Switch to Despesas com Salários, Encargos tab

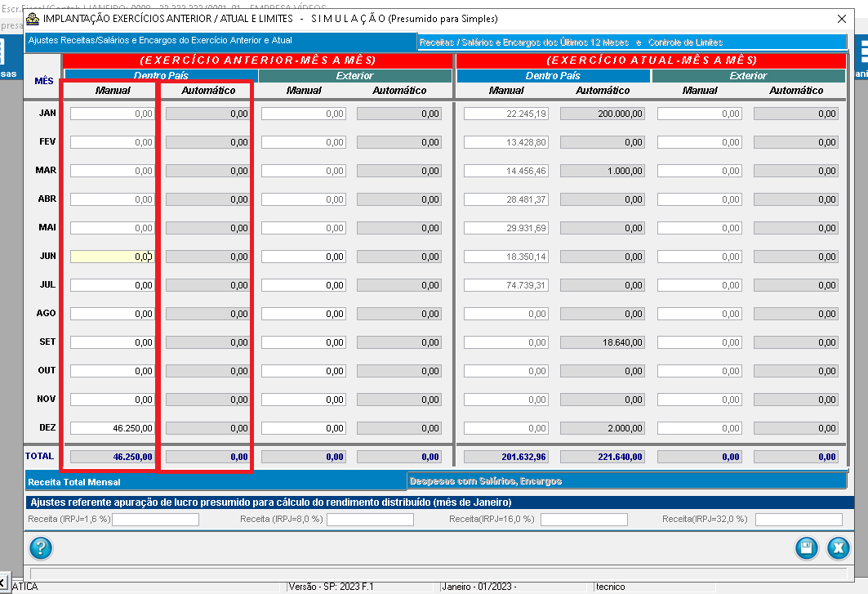coord(627,481)
